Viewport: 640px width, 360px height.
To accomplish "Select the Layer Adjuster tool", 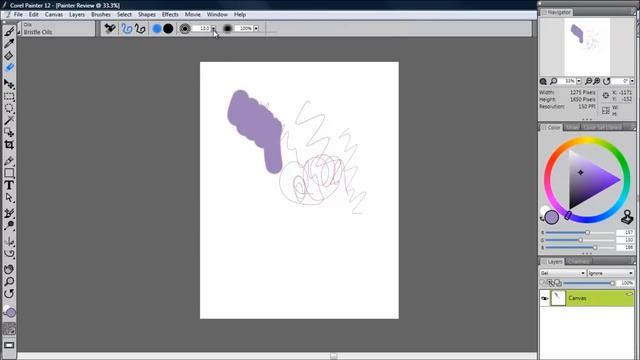I will point(9,84).
